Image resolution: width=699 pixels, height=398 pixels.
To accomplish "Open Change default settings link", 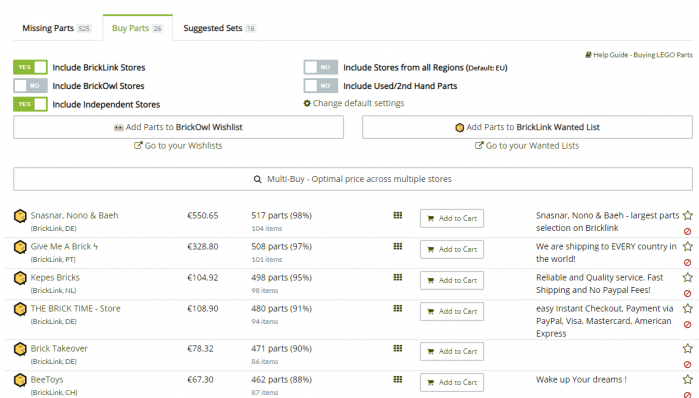I will (354, 103).
